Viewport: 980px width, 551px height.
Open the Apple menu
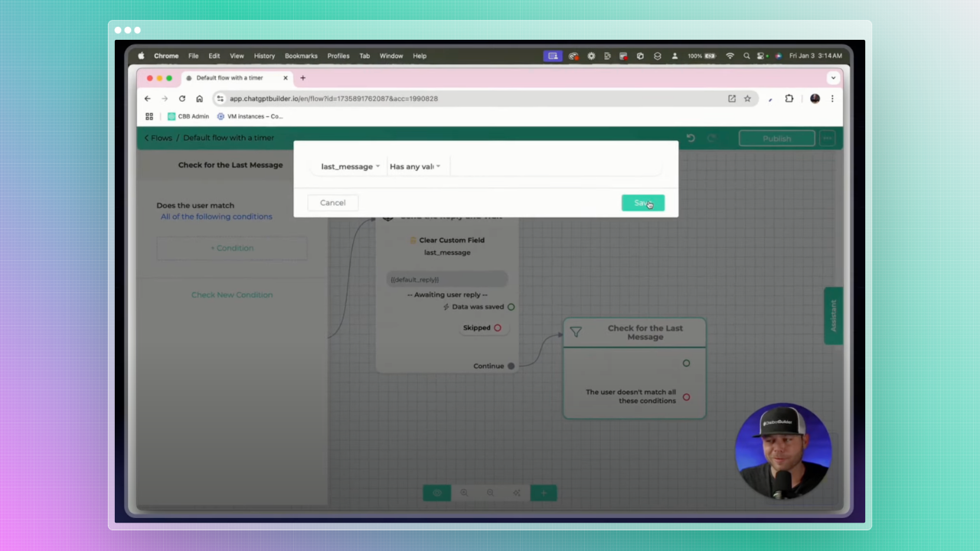(x=141, y=56)
